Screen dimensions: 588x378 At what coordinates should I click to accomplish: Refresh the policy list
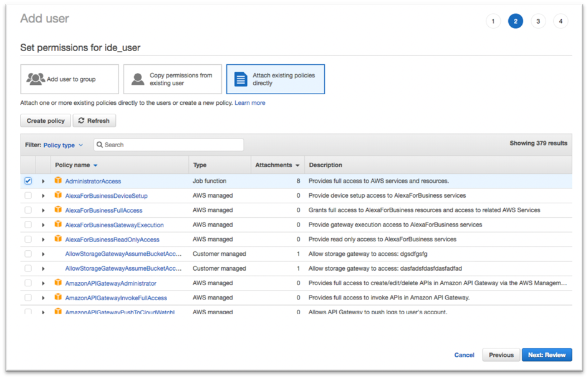[x=94, y=121]
